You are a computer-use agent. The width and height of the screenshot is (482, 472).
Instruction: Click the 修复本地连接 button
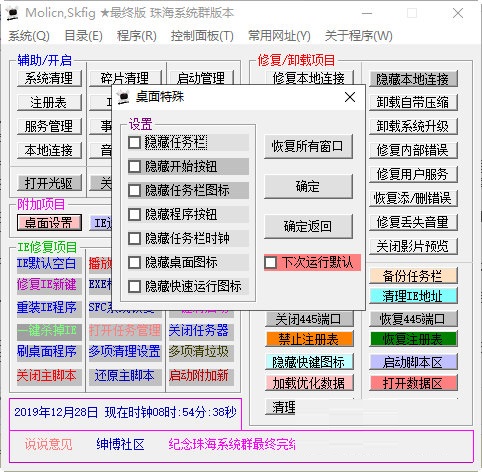(309, 78)
